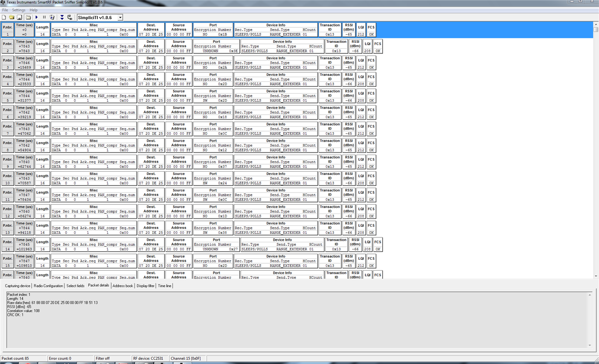Switch to the Display filter tab
599x364 pixels.
coord(146,286)
